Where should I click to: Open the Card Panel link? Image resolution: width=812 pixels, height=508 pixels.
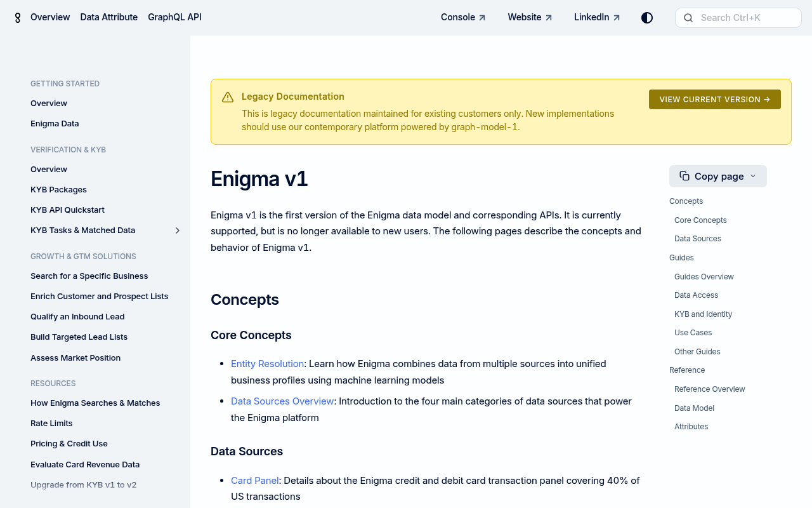[255, 481]
